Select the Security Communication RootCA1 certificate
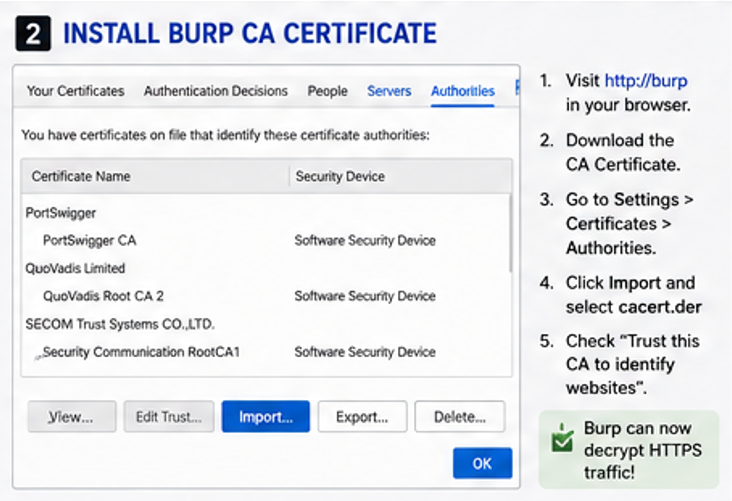Screen dimensions: 732x501 coord(266,352)
